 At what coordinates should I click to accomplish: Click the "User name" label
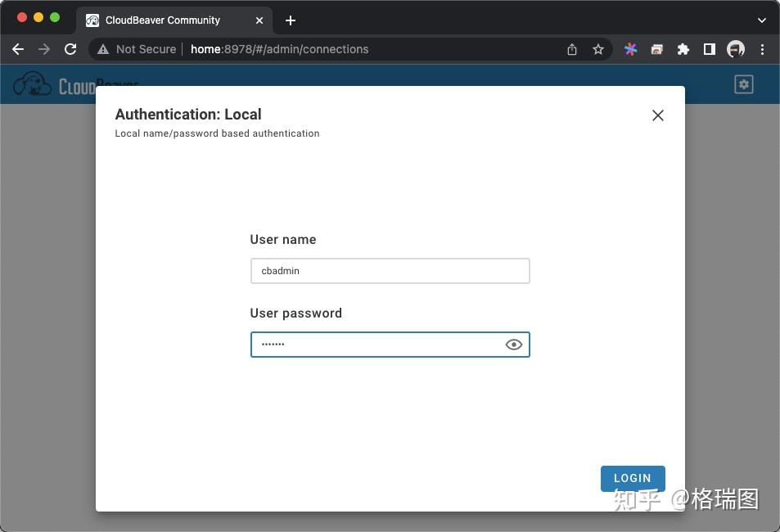point(283,239)
